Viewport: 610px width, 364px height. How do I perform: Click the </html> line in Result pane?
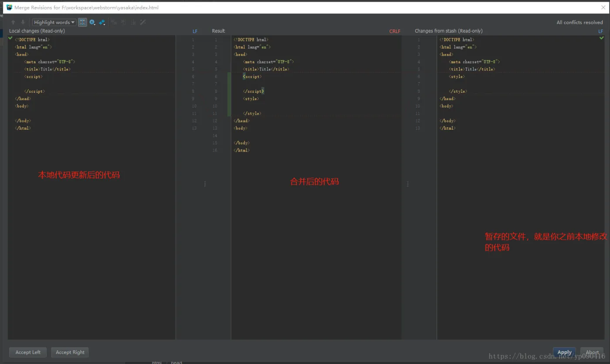[x=242, y=150]
